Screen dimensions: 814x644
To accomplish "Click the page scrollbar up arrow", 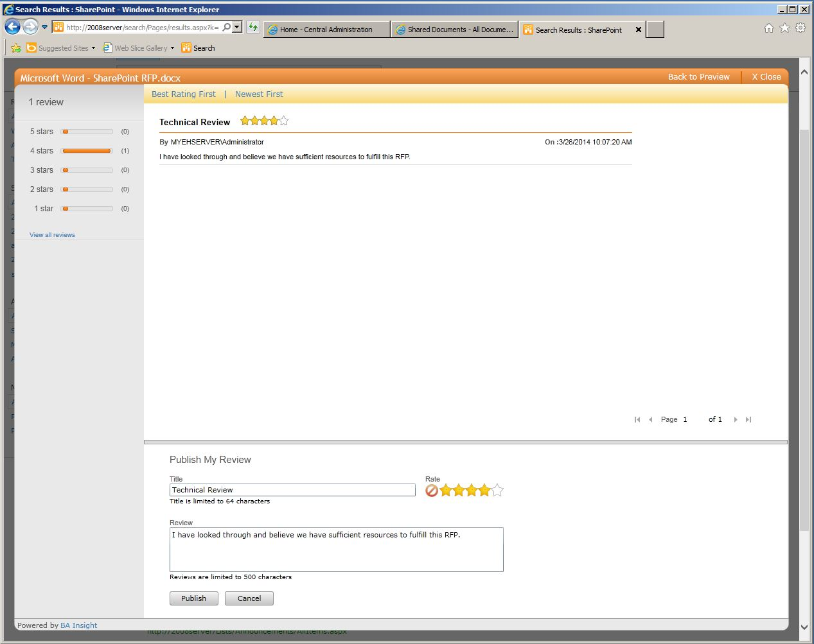I will 804,72.
